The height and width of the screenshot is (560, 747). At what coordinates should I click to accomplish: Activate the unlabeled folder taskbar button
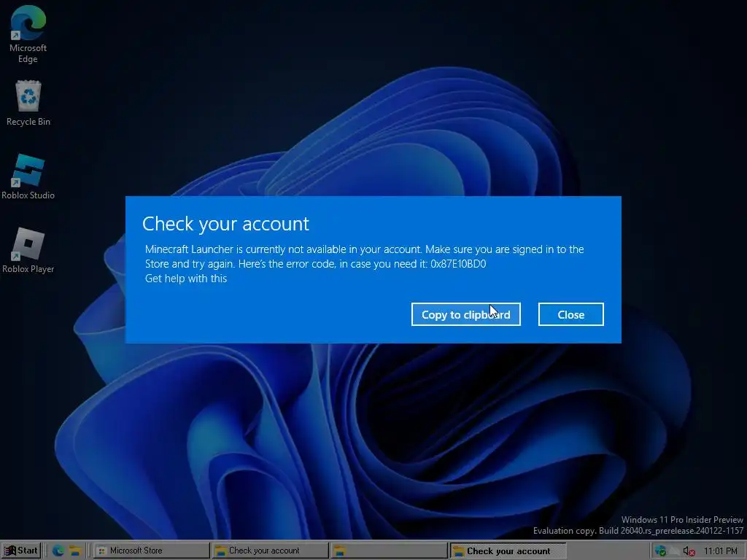click(390, 551)
